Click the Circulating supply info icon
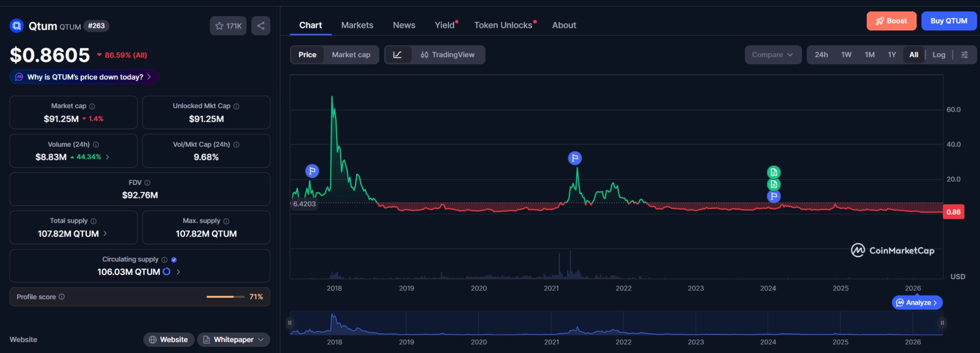The height and width of the screenshot is (353, 980). coord(165,260)
